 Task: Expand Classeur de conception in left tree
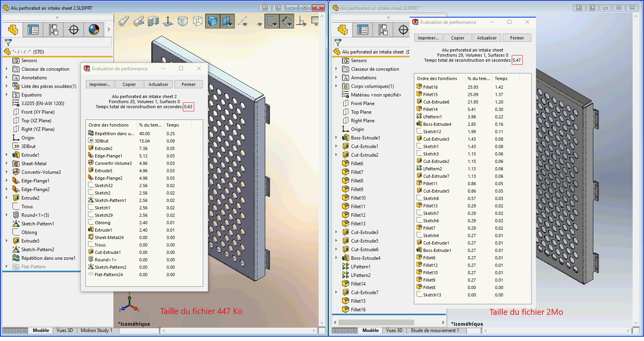click(7, 69)
